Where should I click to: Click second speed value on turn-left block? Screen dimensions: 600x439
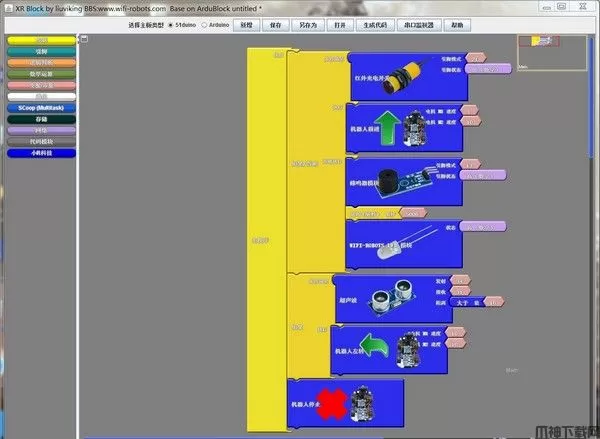click(x=455, y=343)
